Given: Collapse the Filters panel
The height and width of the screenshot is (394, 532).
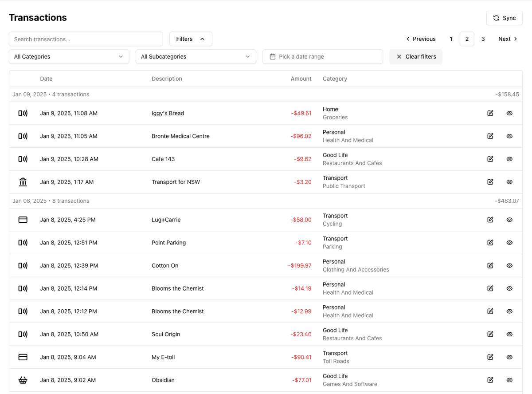Looking at the screenshot, I should coord(191,39).
